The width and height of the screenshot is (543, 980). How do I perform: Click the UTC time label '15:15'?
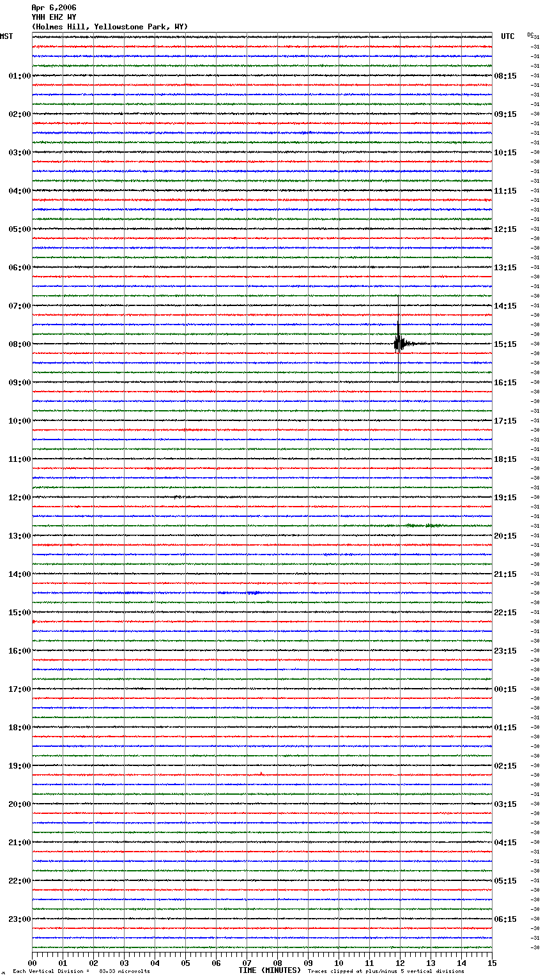pyautogui.click(x=505, y=344)
